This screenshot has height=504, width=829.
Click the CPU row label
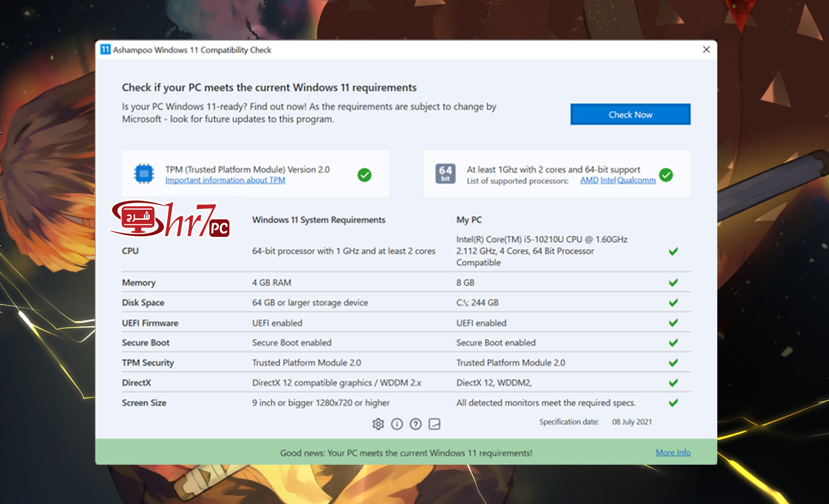point(130,251)
